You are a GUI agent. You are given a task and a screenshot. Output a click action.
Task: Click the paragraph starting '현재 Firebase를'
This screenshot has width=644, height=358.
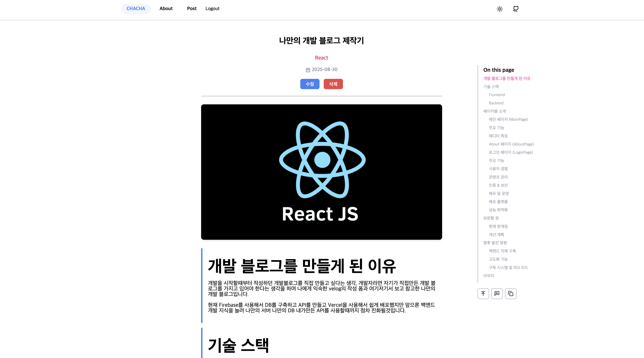point(321,308)
